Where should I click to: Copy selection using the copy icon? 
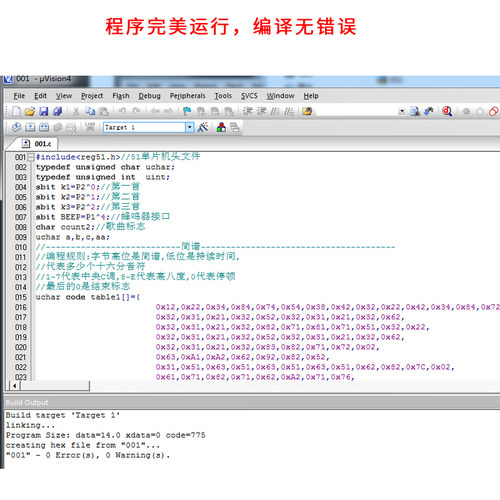[x=90, y=111]
